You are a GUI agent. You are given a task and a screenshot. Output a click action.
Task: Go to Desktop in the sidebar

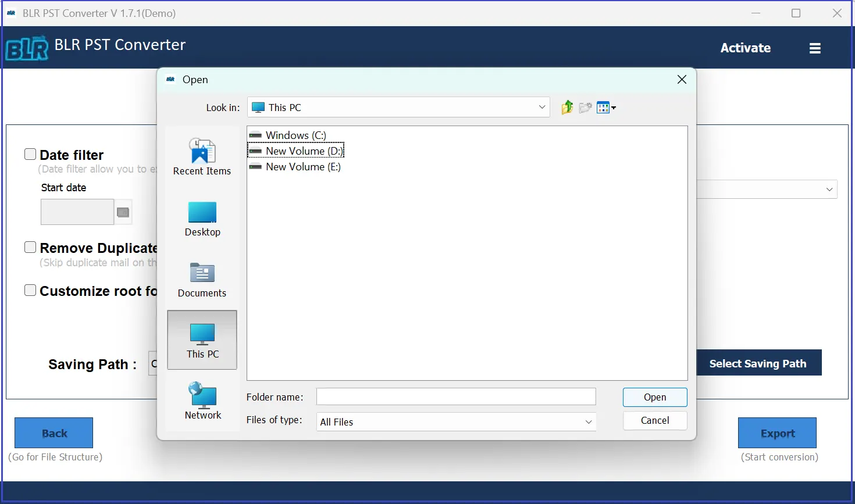pyautogui.click(x=202, y=219)
